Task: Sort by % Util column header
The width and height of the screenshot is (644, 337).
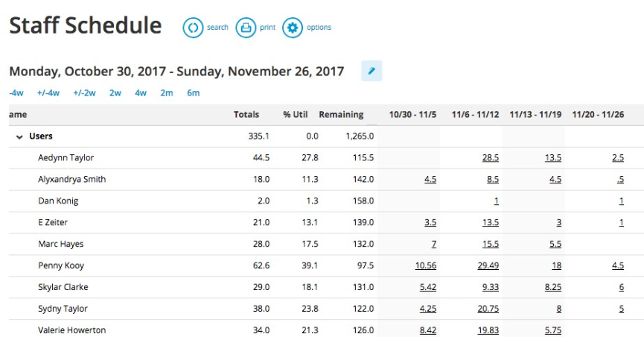Action: (x=296, y=115)
